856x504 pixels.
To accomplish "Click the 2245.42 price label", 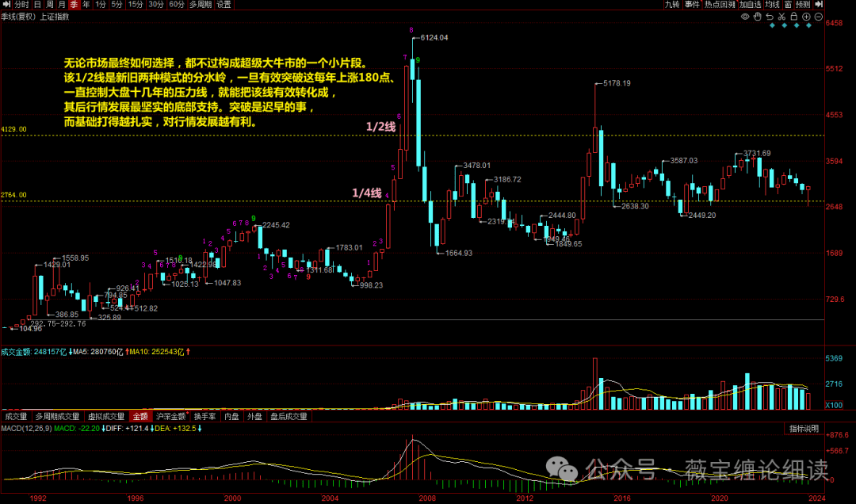I will point(277,225).
